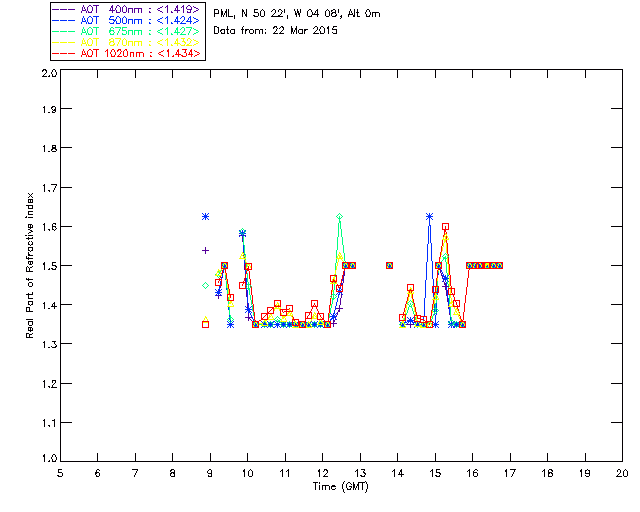Click the PML location header text
Screen dimensions: 640x512
(x=297, y=14)
